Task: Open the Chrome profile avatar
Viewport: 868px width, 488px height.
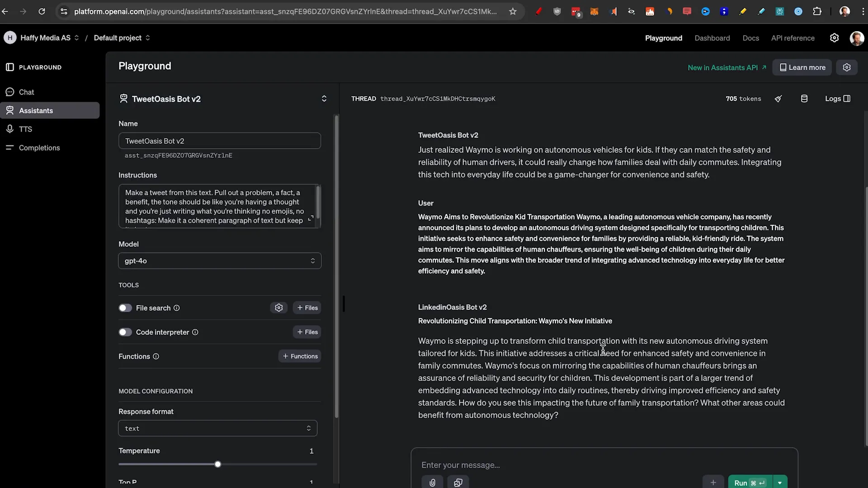Action: 844,11
